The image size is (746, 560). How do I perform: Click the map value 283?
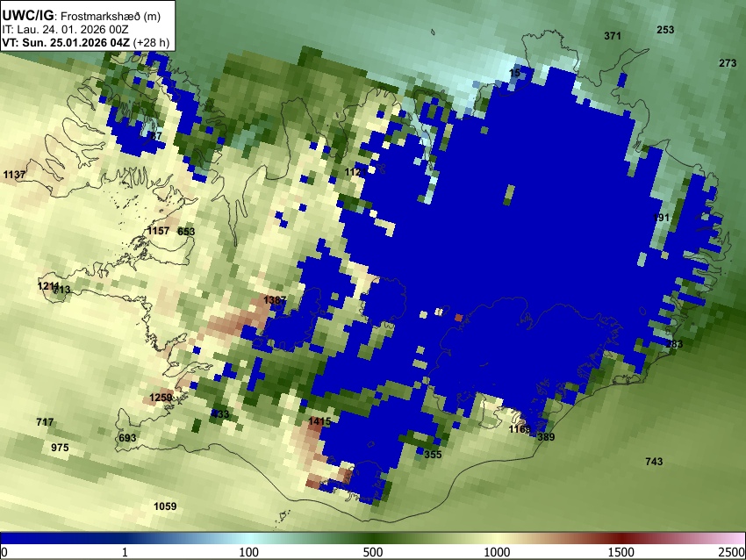tap(674, 343)
